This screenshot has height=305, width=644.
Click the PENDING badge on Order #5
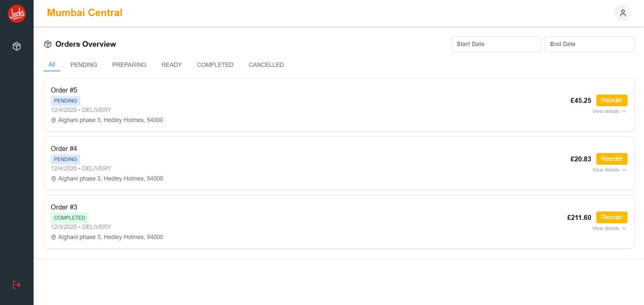(x=65, y=101)
